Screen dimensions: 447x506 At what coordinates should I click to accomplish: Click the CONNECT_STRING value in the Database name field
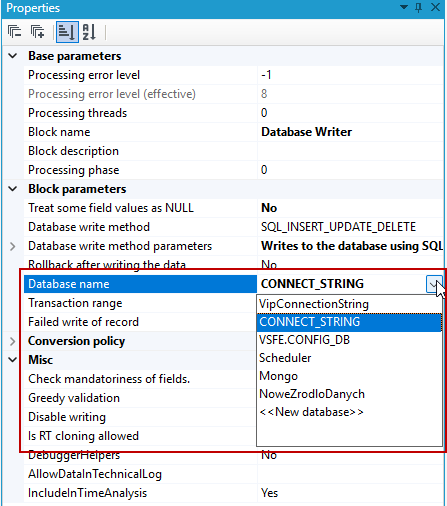(341, 284)
